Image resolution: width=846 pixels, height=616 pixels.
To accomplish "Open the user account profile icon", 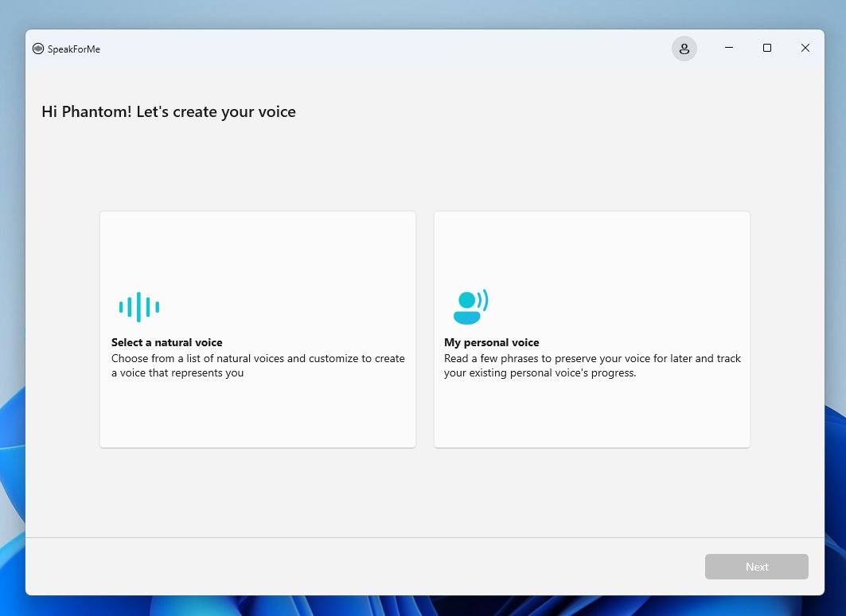I will pyautogui.click(x=684, y=49).
